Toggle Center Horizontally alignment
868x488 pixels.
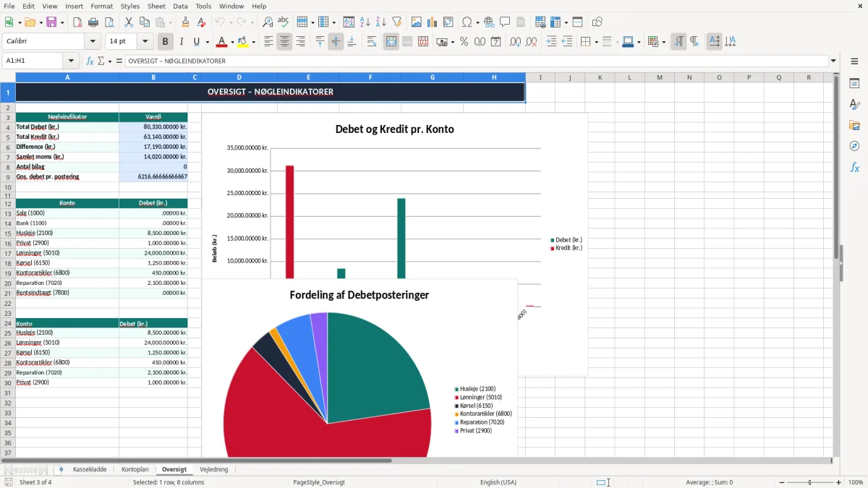[x=284, y=42]
